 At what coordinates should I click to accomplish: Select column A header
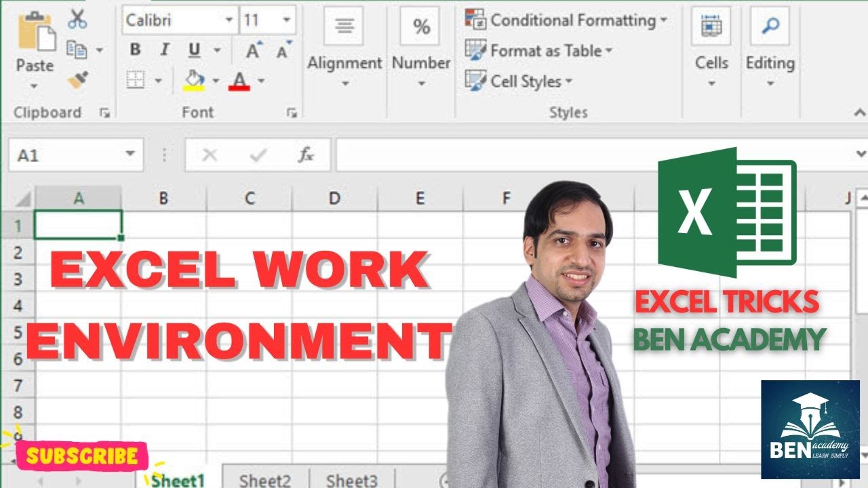click(x=79, y=198)
